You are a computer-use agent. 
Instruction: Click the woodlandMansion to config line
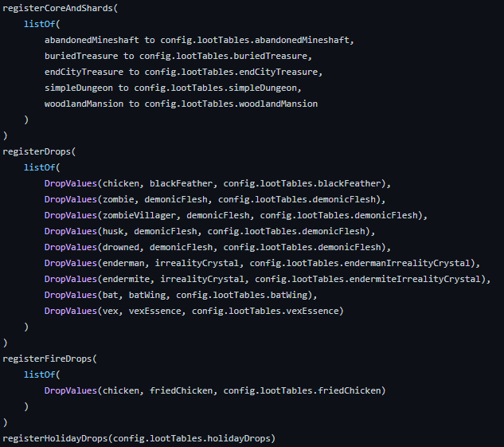click(x=181, y=104)
